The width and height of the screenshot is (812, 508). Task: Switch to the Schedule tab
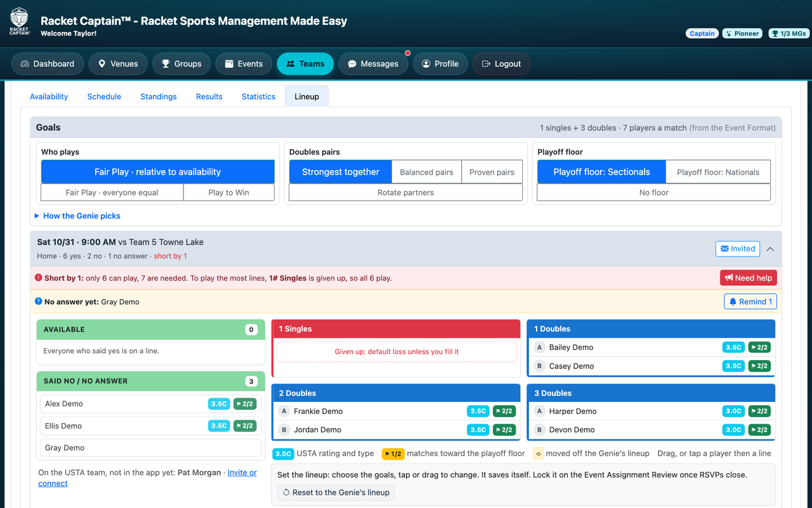pos(104,97)
